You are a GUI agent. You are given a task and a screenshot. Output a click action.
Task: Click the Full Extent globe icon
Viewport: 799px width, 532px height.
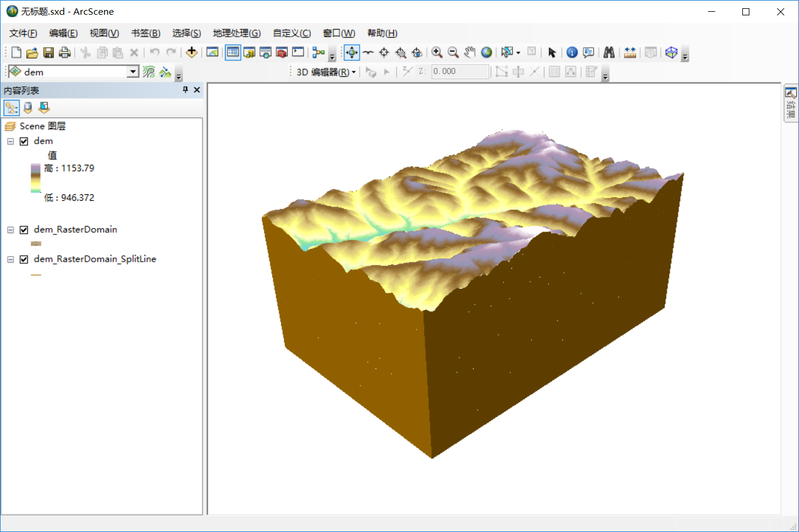(x=487, y=53)
